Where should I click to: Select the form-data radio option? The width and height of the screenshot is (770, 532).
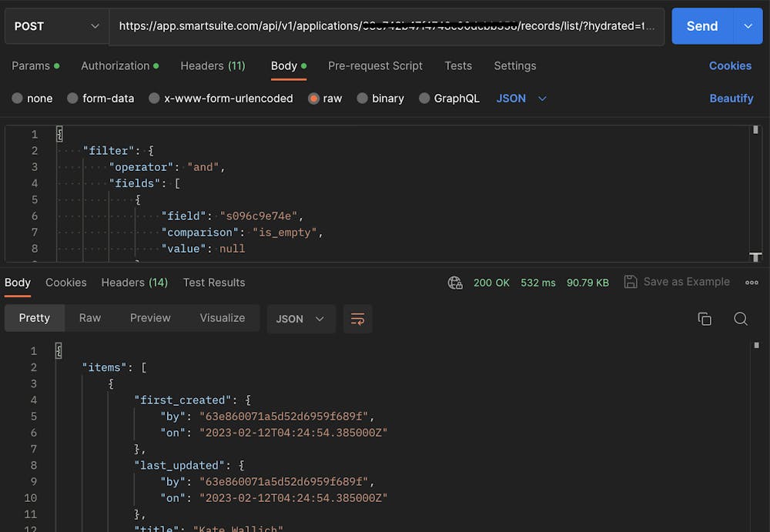click(72, 99)
